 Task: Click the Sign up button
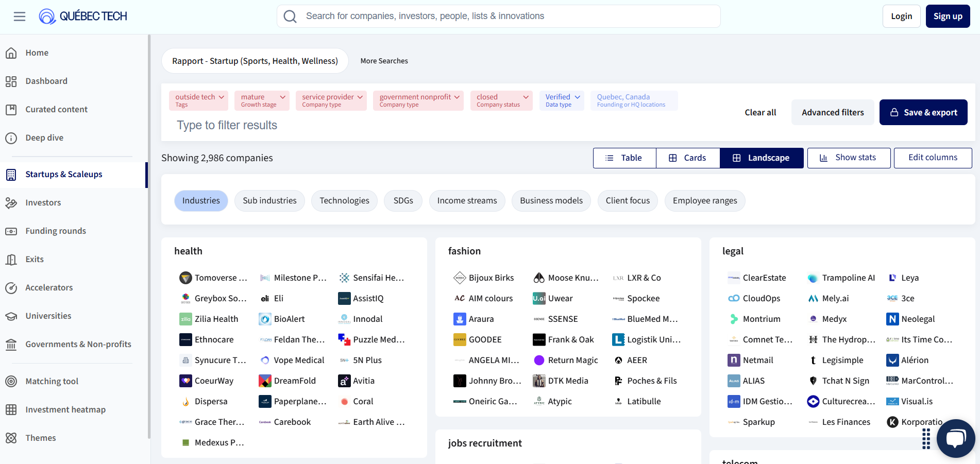(x=948, y=16)
